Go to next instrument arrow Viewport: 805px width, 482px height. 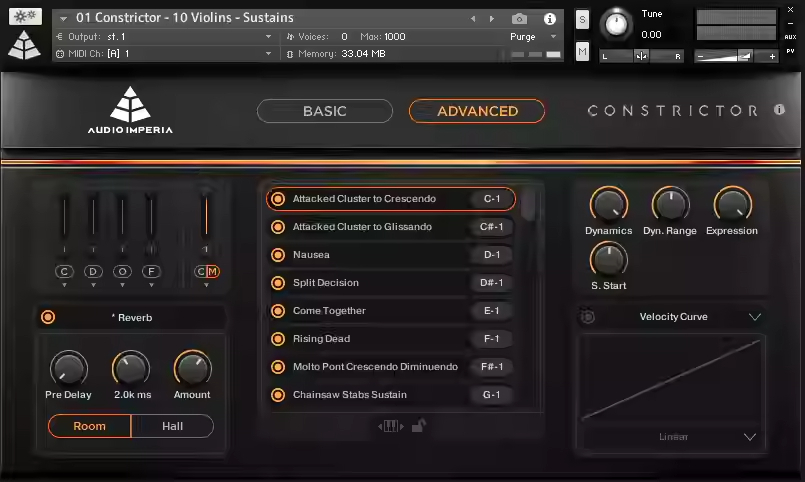click(492, 19)
